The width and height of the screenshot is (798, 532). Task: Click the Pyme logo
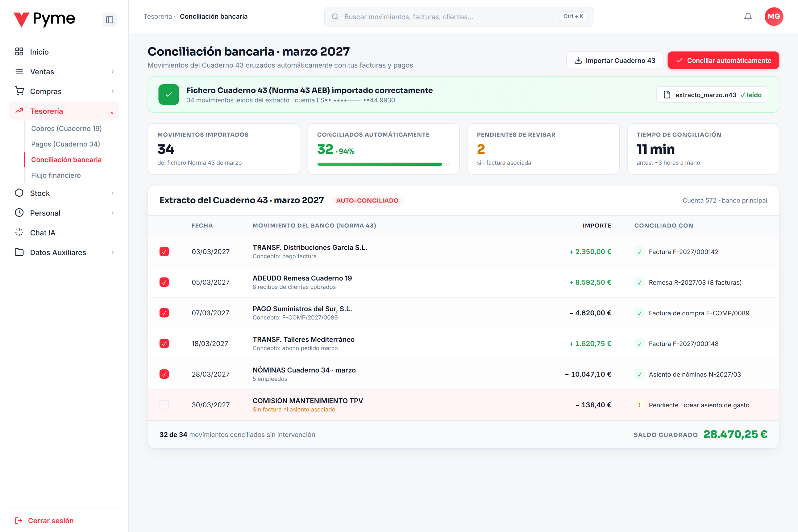pos(44,19)
